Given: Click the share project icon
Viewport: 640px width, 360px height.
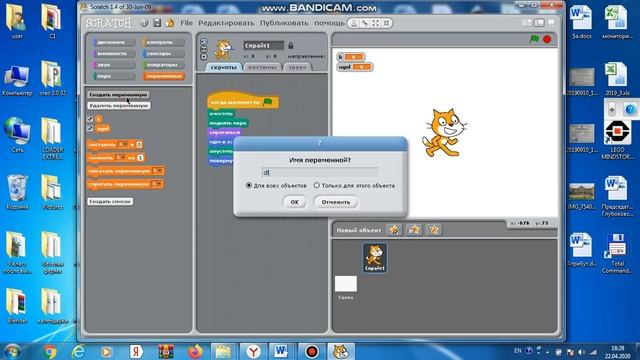Looking at the screenshot, I should tap(170, 23).
